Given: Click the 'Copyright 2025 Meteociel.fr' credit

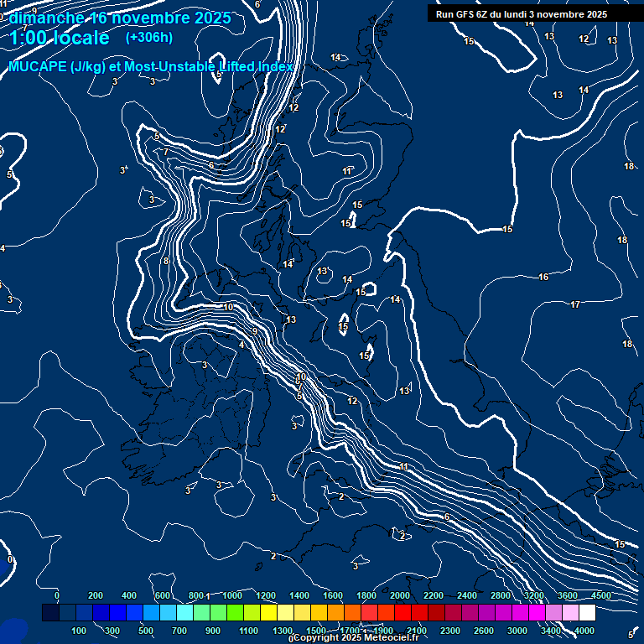Looking at the screenshot, I should pyautogui.click(x=356, y=637).
